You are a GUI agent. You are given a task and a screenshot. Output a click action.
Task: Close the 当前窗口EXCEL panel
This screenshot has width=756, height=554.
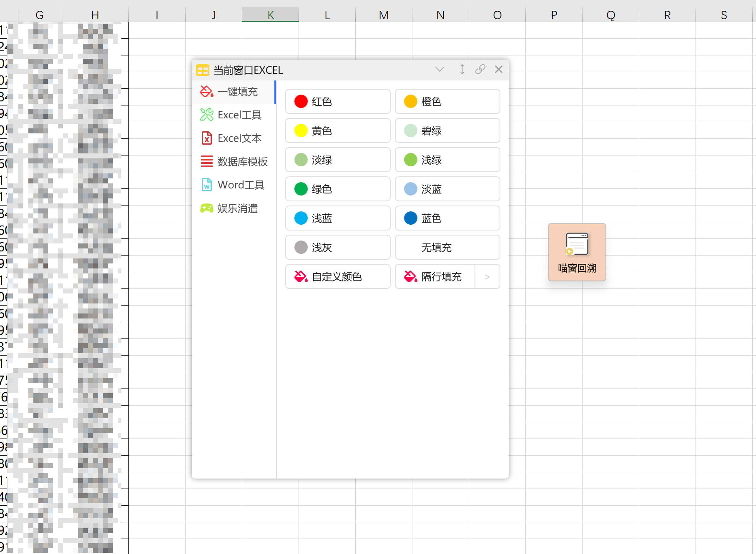tap(499, 69)
